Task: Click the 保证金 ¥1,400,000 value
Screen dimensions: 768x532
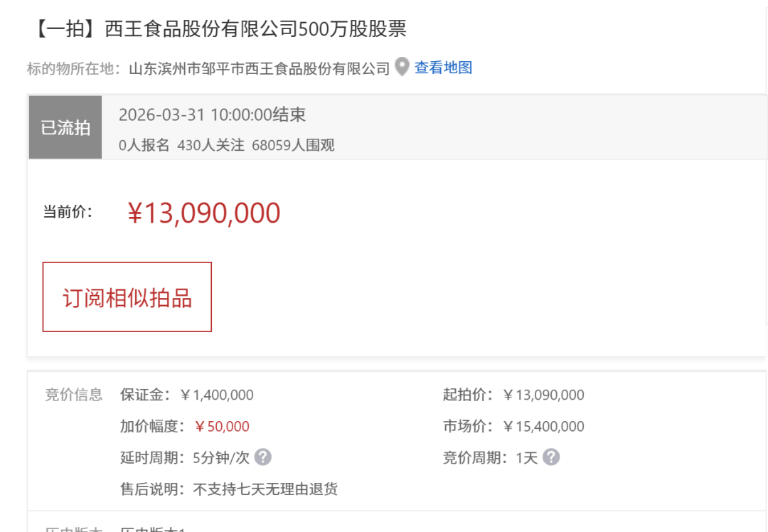Action: click(x=217, y=395)
